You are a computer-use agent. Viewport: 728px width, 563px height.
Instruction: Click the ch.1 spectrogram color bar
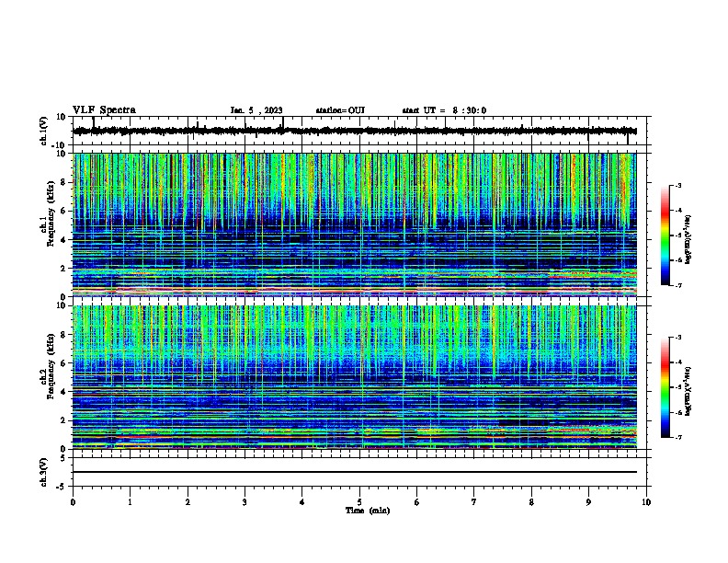pos(665,236)
